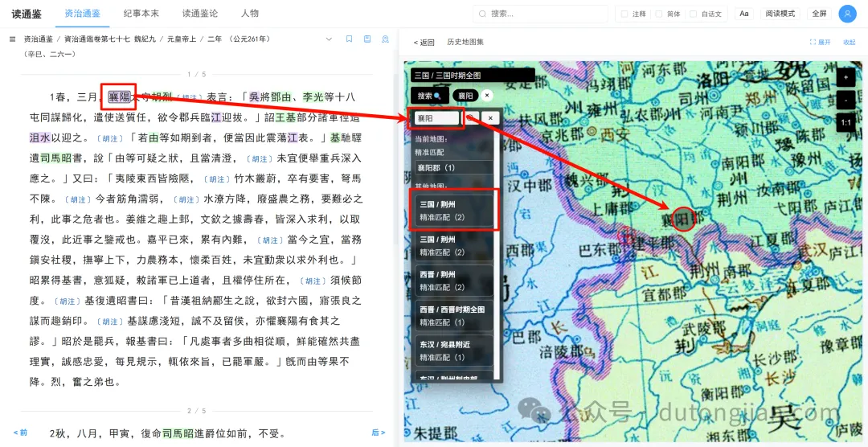
Task: Focus the top 搜索... search field
Action: (540, 14)
